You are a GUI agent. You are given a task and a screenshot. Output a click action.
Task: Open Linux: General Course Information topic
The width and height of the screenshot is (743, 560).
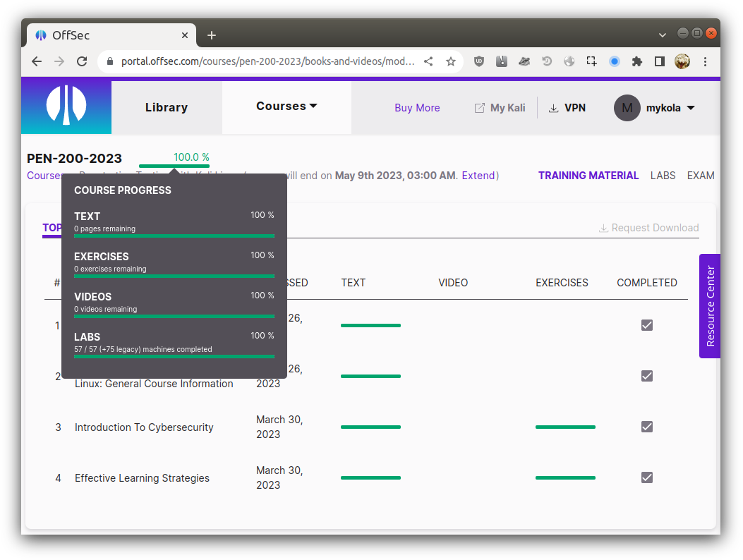154,384
